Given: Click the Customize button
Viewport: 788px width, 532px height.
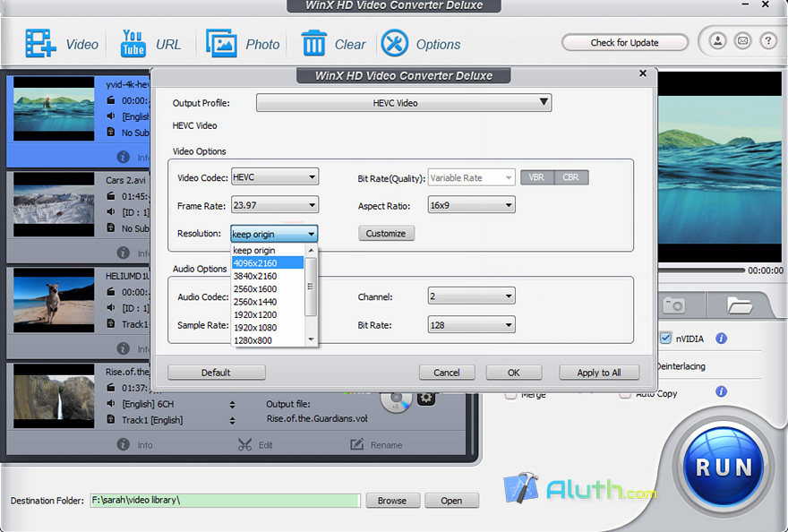Looking at the screenshot, I should (386, 234).
